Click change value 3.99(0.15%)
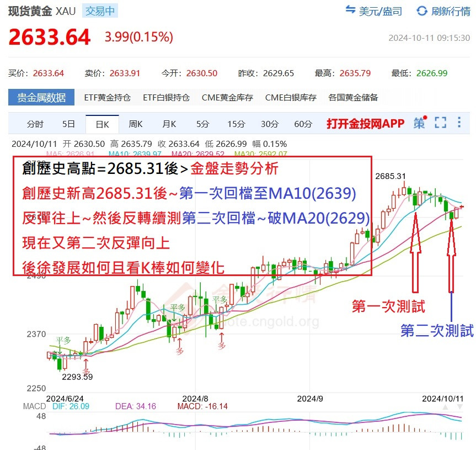476x450 pixels. click(x=139, y=37)
